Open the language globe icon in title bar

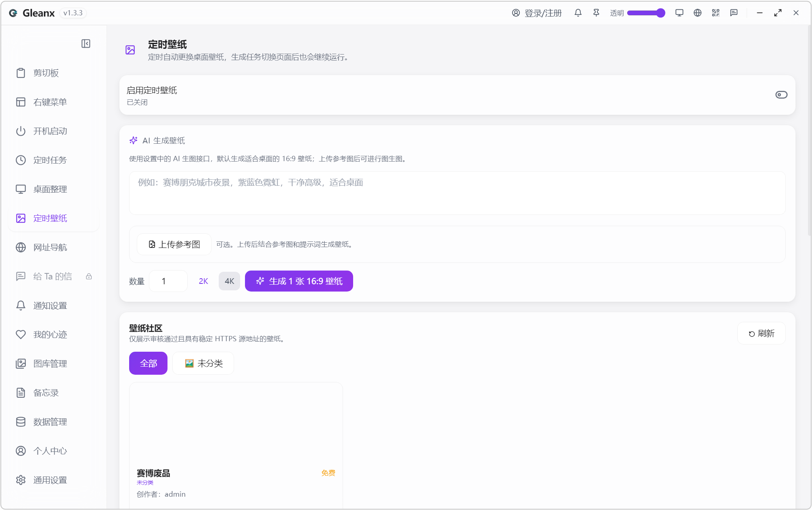coord(697,13)
